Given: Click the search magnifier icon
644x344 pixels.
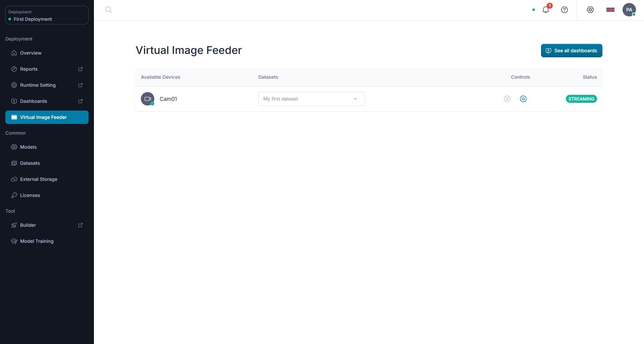Looking at the screenshot, I should 109,10.
